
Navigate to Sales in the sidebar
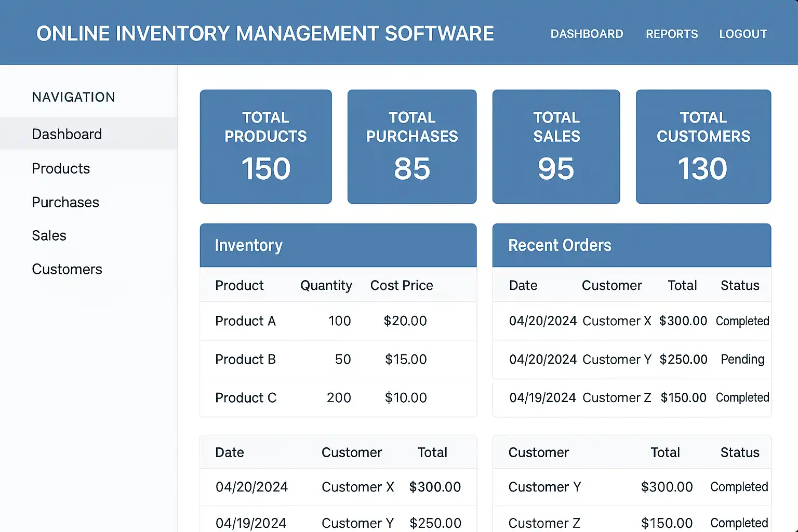tap(49, 235)
